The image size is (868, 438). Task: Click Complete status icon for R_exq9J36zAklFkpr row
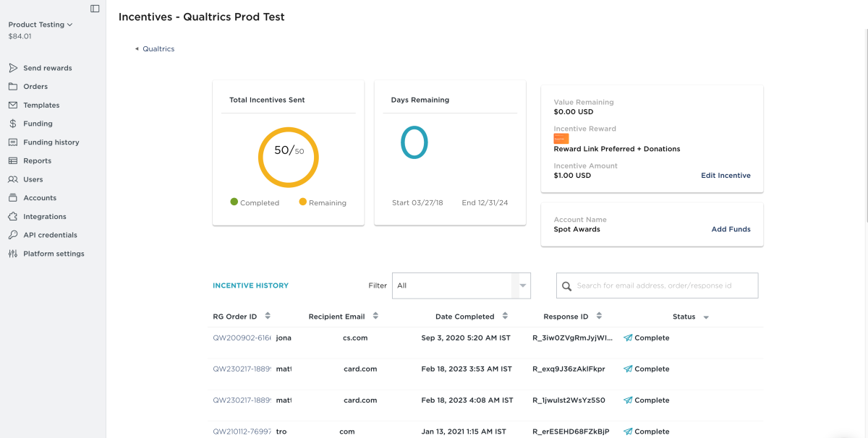pyautogui.click(x=628, y=369)
